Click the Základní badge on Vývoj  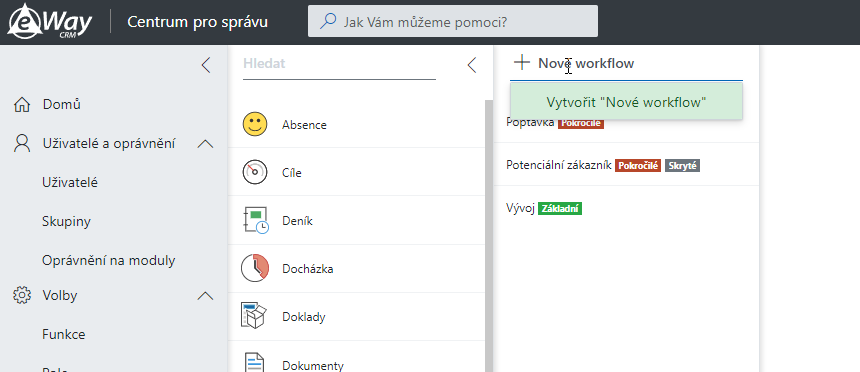560,208
